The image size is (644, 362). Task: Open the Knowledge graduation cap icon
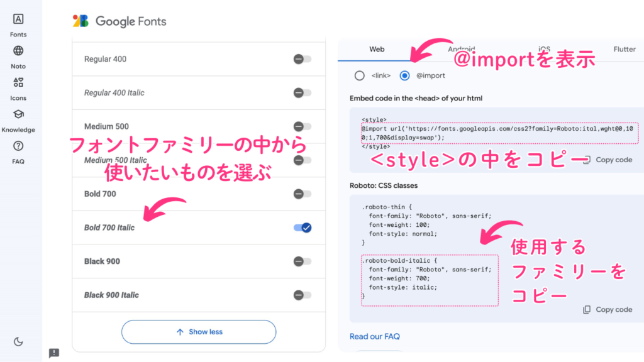pos(18,114)
